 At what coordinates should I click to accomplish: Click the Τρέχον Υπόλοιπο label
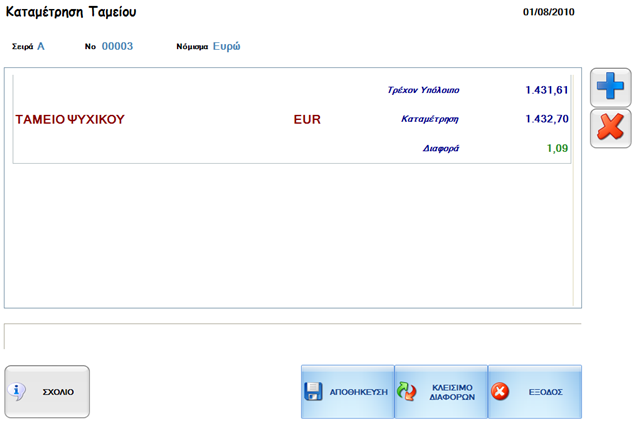pos(423,90)
